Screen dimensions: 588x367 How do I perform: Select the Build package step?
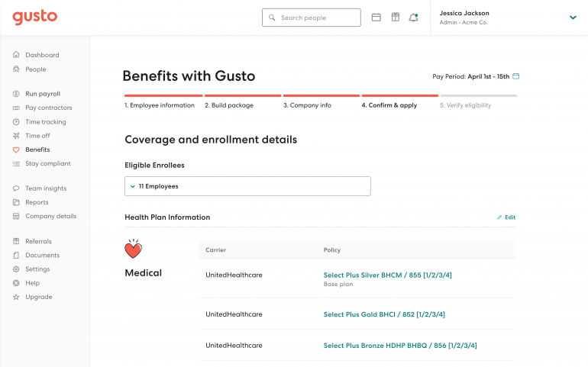click(x=229, y=105)
